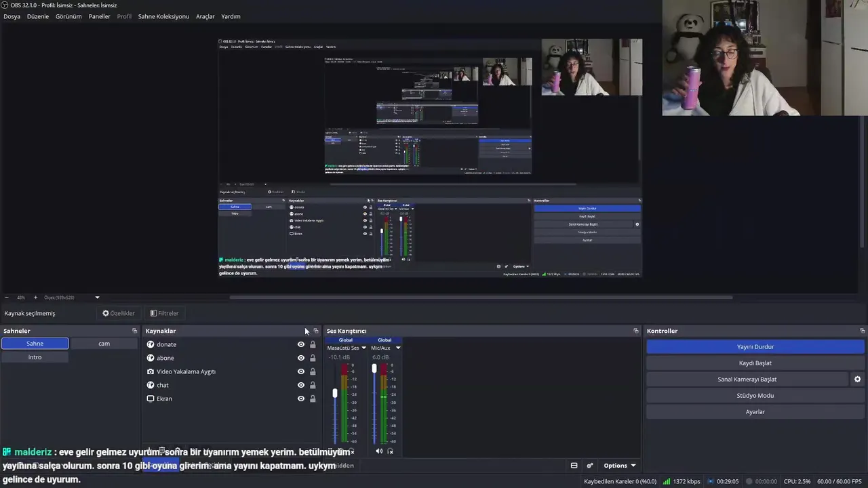The height and width of the screenshot is (488, 868).
Task: Hide the Video Yakalama Aygıtı source
Action: click(x=301, y=371)
